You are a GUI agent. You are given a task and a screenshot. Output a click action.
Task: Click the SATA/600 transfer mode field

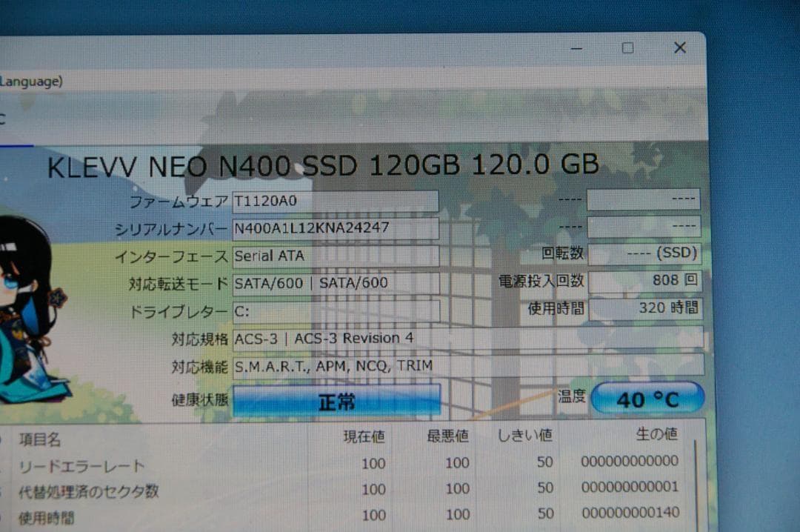(333, 282)
